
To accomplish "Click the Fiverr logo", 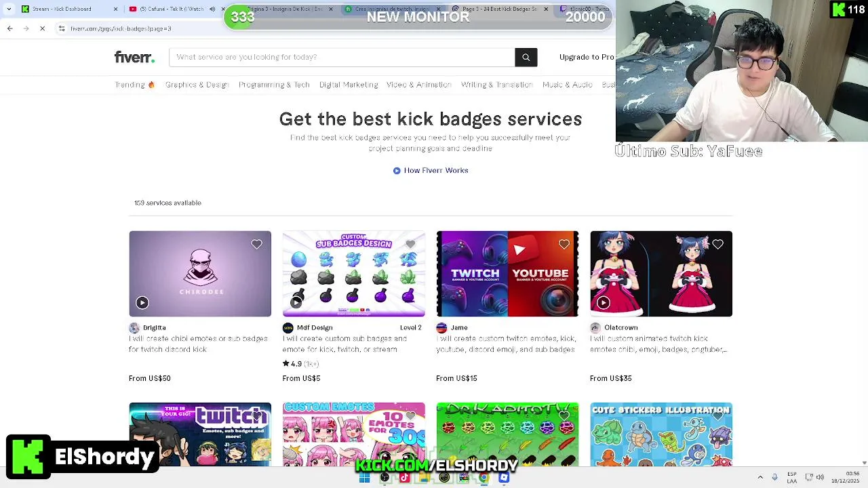I will coord(134,57).
